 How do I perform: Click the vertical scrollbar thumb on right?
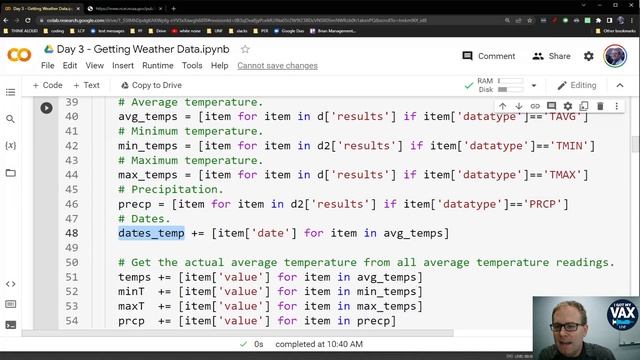635,144
